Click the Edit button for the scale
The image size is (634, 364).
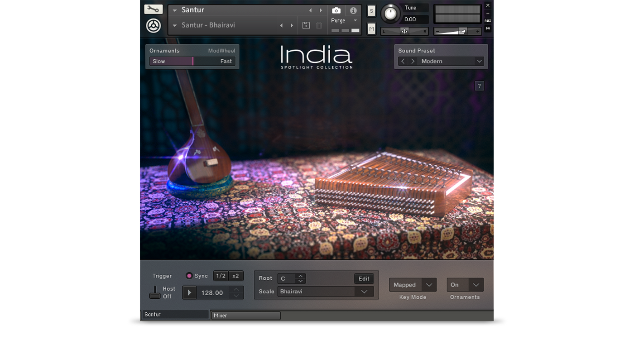point(364,278)
